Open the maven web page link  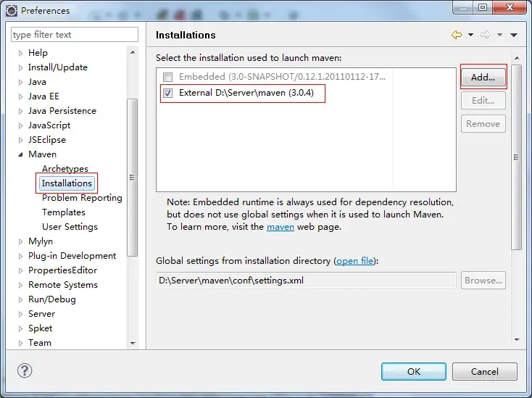coord(280,227)
